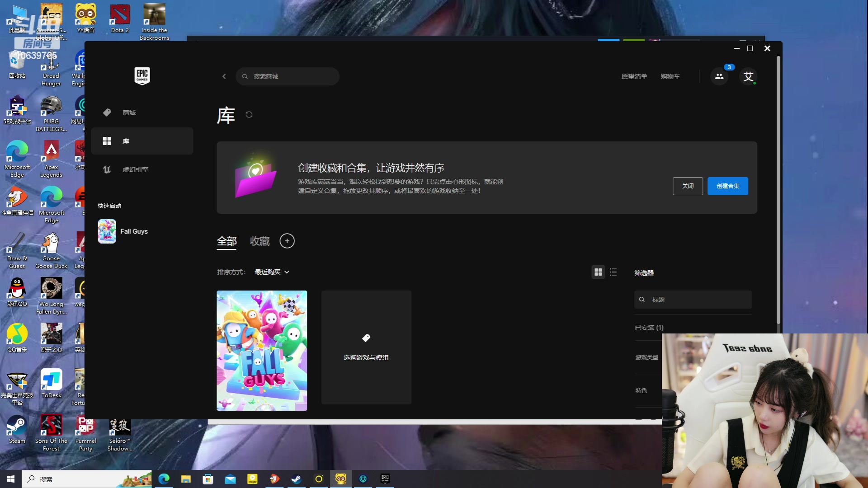Screen dimensions: 868x488
Task: Click the taskbar 搜索 search box
Action: [87, 479]
